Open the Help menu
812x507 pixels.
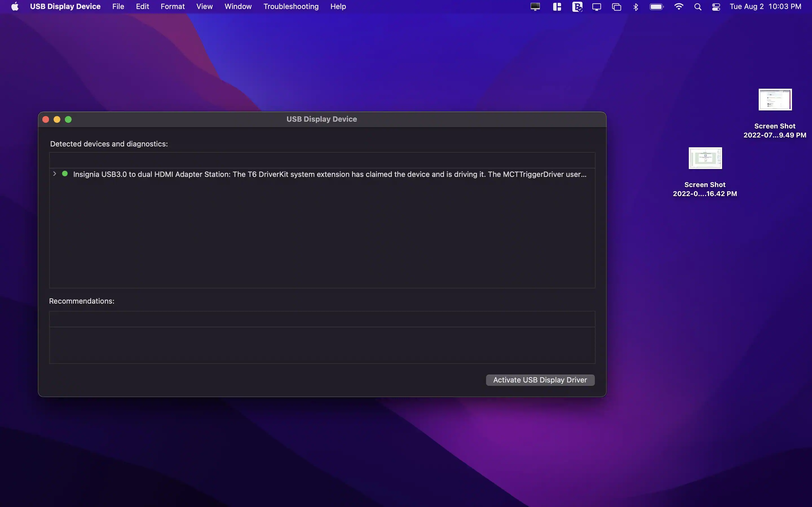pyautogui.click(x=338, y=7)
